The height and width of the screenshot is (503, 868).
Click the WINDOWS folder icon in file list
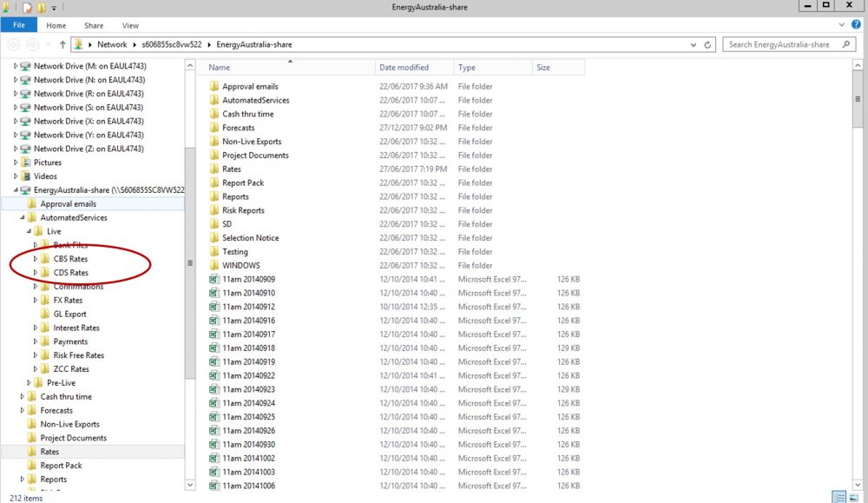pyautogui.click(x=214, y=265)
